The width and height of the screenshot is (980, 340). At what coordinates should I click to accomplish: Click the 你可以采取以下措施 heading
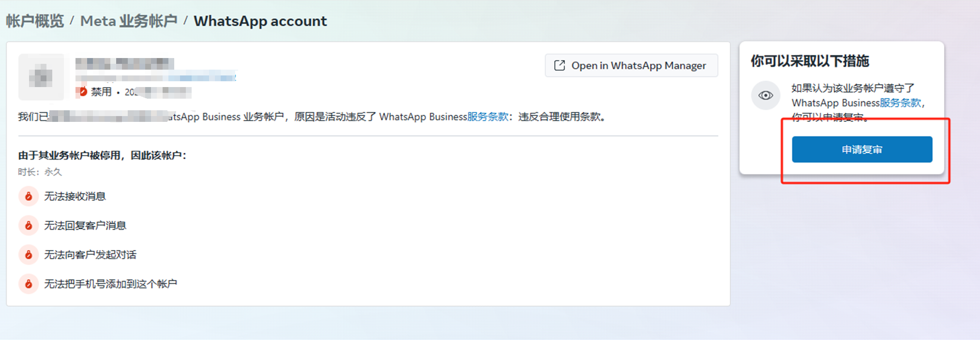pos(810,61)
